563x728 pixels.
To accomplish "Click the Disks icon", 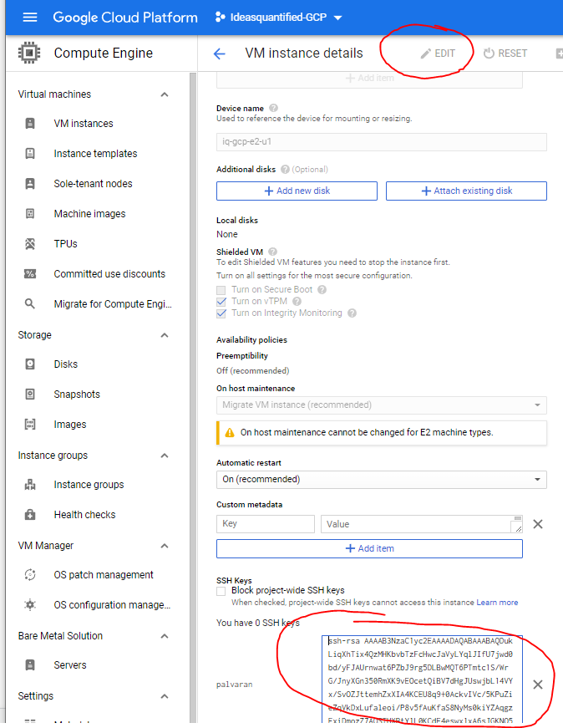I will click(30, 364).
